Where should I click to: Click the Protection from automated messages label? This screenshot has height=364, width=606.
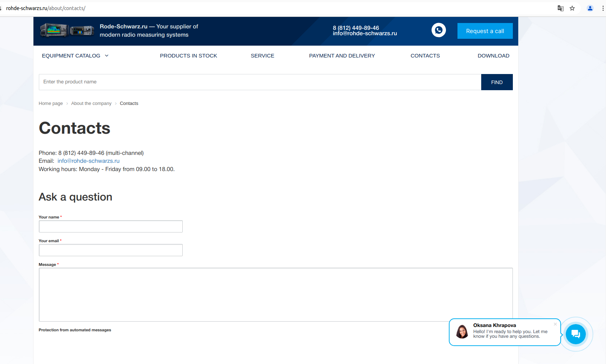(75, 330)
